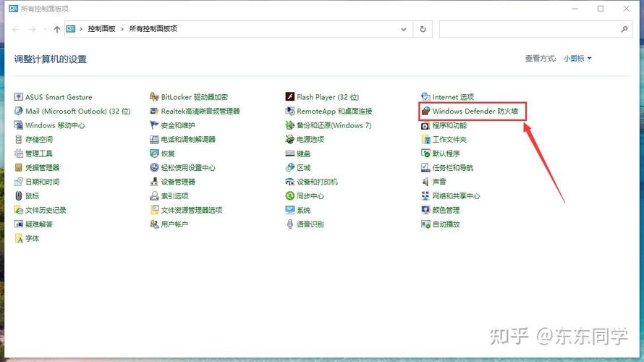Screen dimensions: 644x362
Task: Click the refresh button
Action: (x=423, y=29)
